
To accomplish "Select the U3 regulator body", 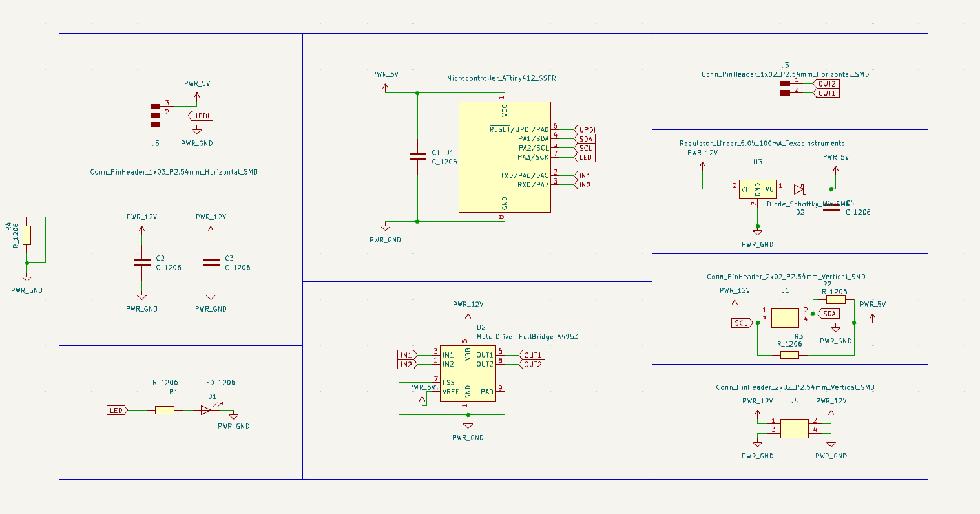I will [758, 189].
